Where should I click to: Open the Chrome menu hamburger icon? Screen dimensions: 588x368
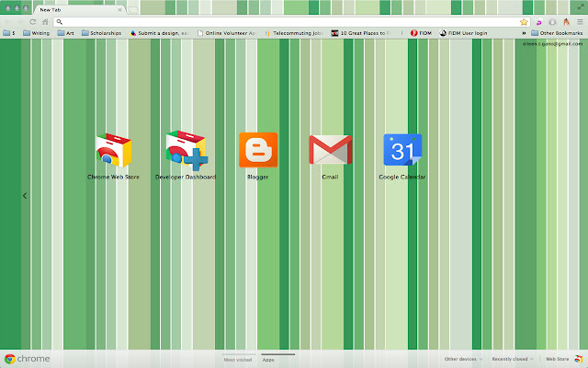580,22
